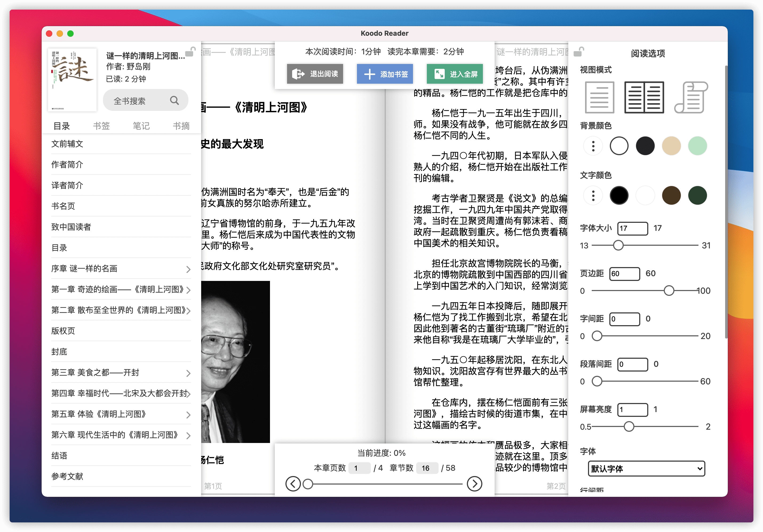Open 译者简介 in contents

pos(121,185)
